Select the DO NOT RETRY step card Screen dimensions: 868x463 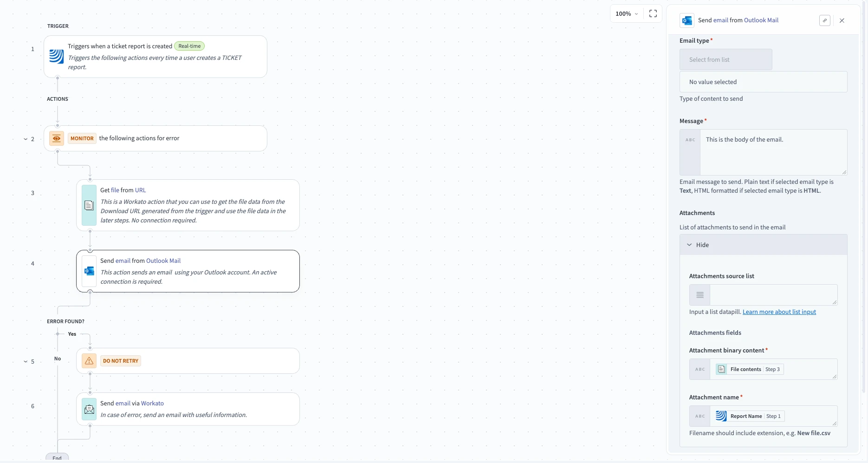188,361
